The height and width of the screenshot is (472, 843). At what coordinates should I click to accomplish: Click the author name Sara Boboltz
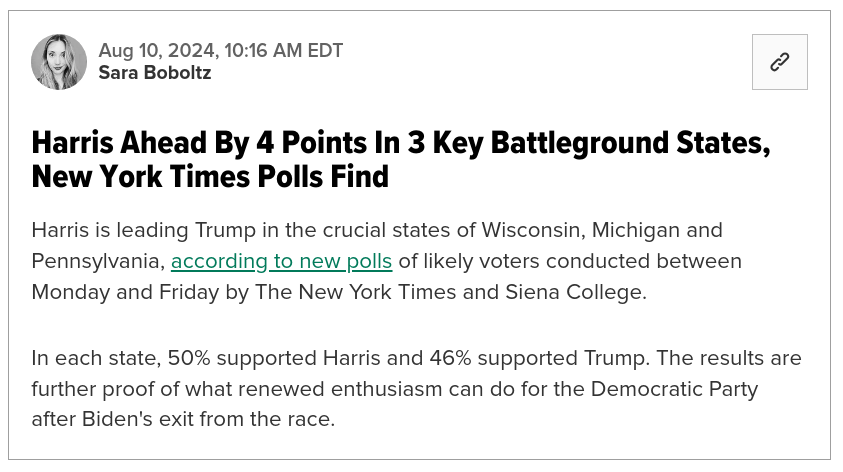pyautogui.click(x=155, y=73)
